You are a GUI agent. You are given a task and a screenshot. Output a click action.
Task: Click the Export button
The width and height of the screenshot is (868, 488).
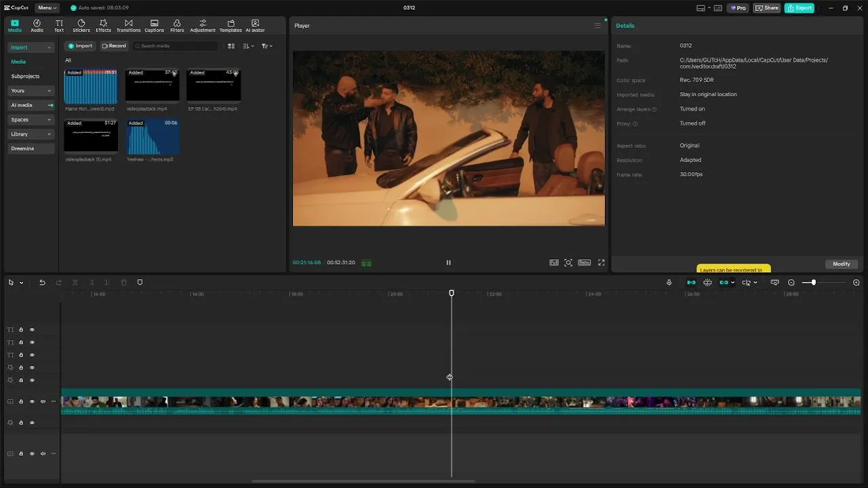(800, 8)
